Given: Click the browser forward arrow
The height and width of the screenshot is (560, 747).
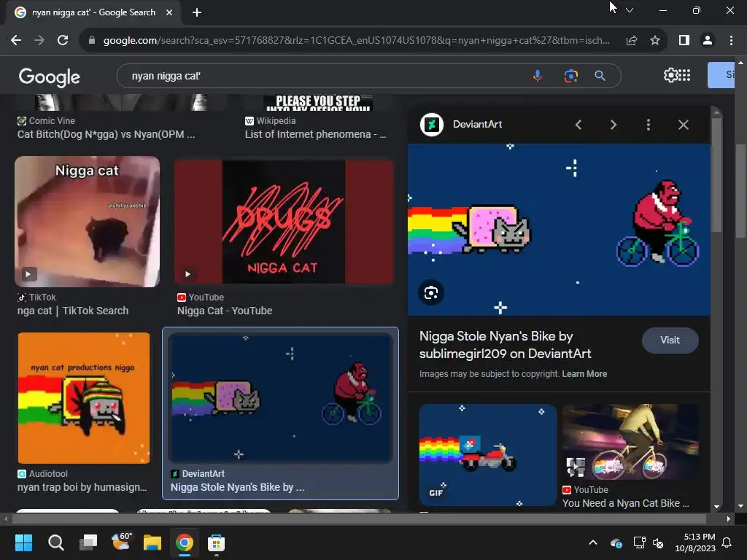Looking at the screenshot, I should (39, 41).
